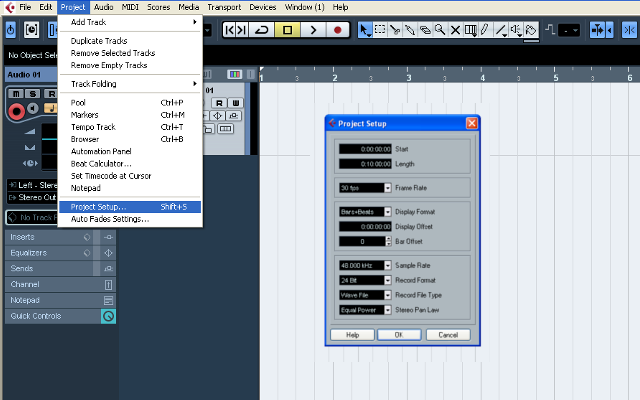Enable record on Audio 01 inspector
640x400 pixels.
click(x=16, y=111)
